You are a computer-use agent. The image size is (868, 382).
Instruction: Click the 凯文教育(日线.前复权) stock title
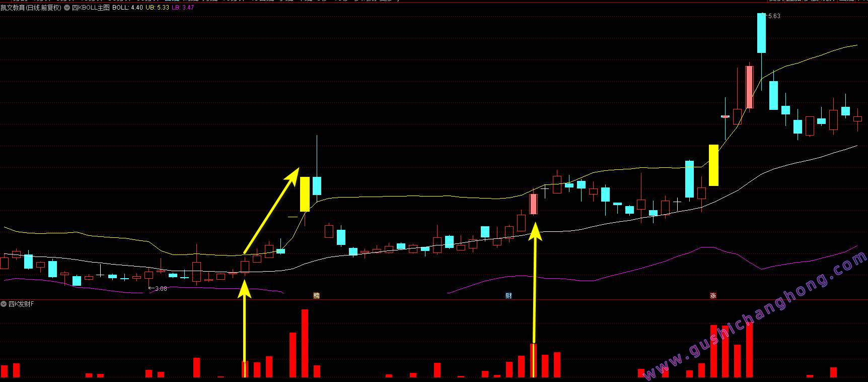[31, 8]
